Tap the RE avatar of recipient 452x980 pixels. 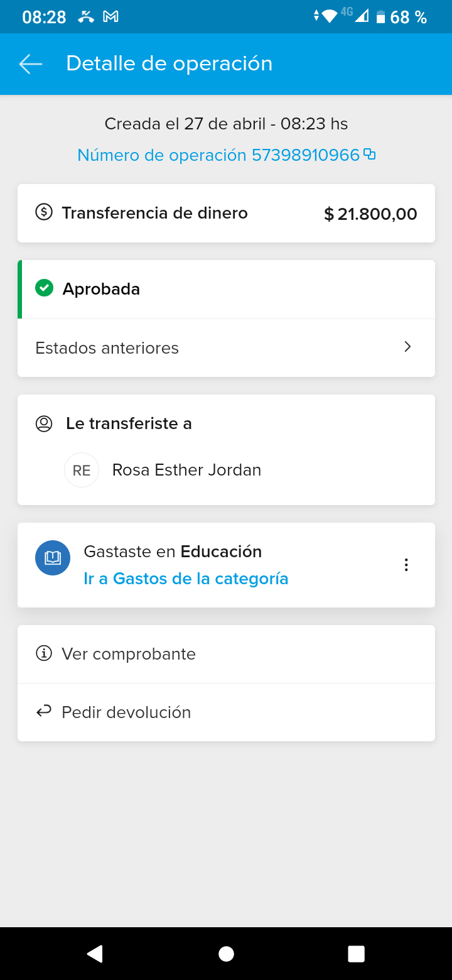click(82, 470)
